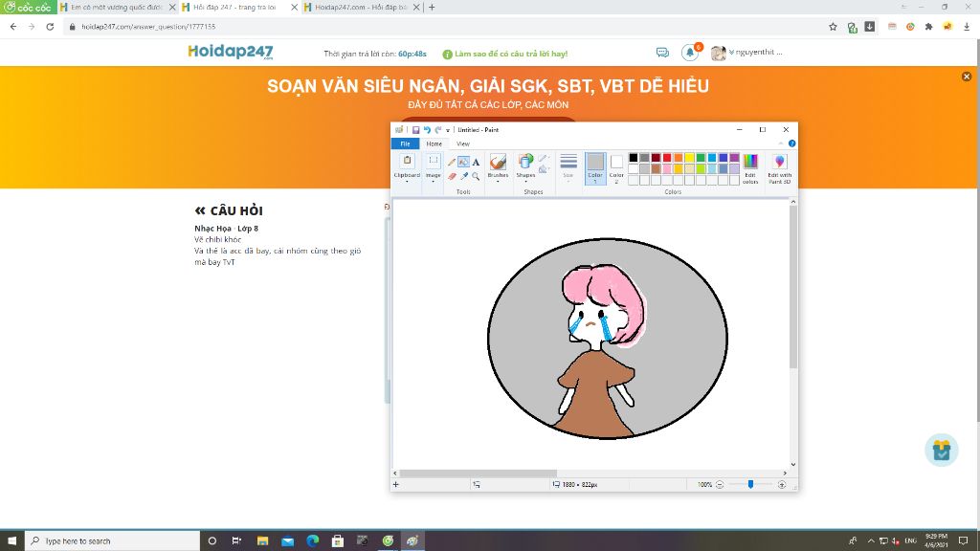
Task: Click Paint's vertical scrollbar
Action: (793, 287)
